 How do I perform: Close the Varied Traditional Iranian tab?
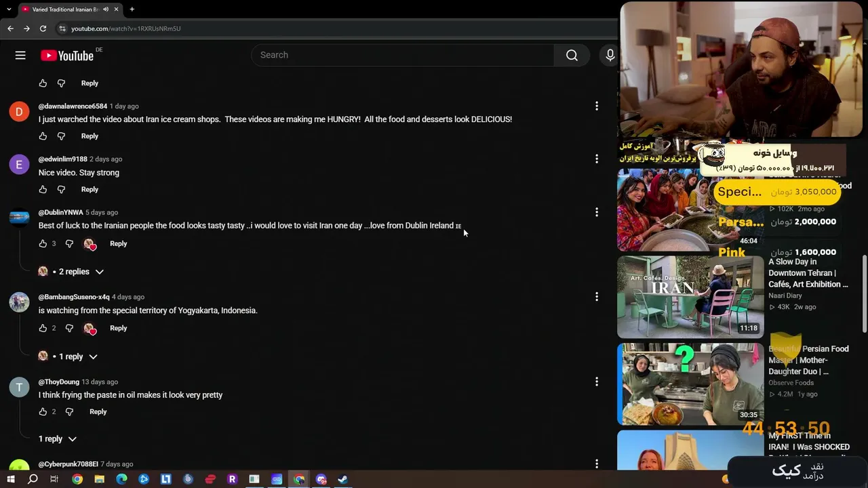pos(117,9)
